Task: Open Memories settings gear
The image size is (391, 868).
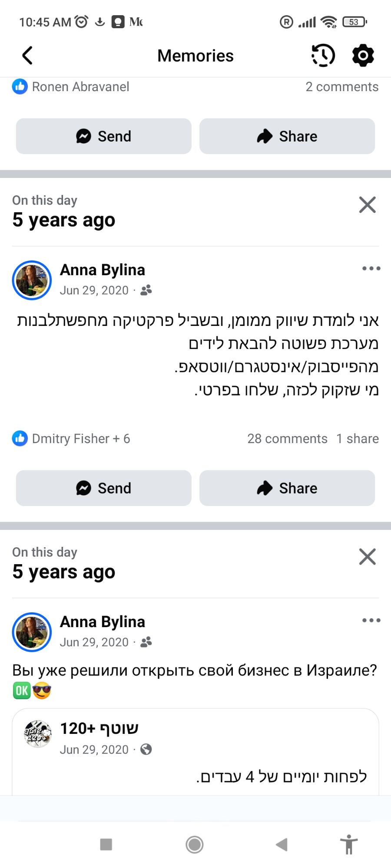Action: 363,56
